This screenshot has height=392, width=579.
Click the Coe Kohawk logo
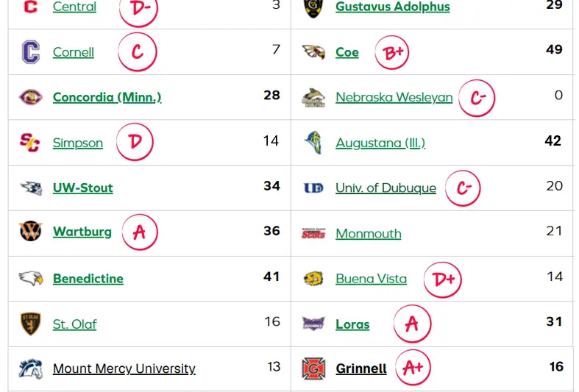[313, 52]
